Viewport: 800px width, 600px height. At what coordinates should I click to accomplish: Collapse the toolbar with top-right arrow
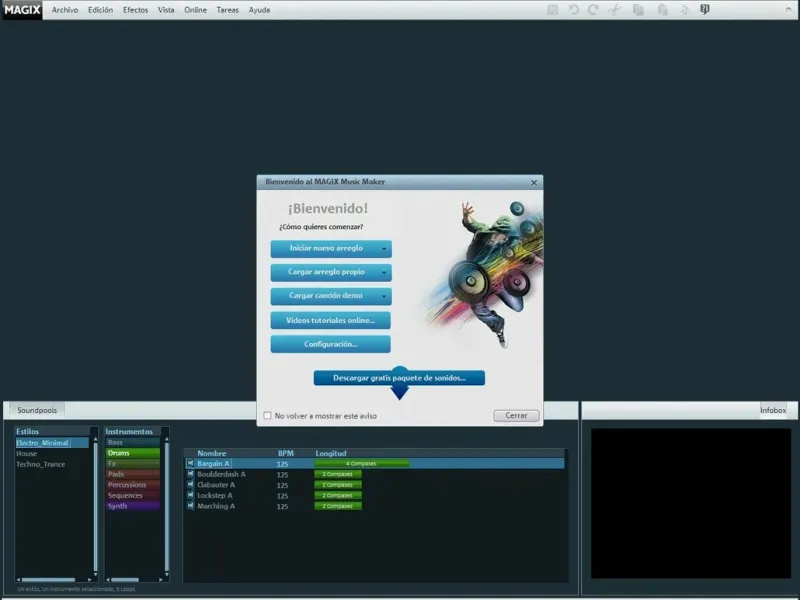[x=788, y=9]
